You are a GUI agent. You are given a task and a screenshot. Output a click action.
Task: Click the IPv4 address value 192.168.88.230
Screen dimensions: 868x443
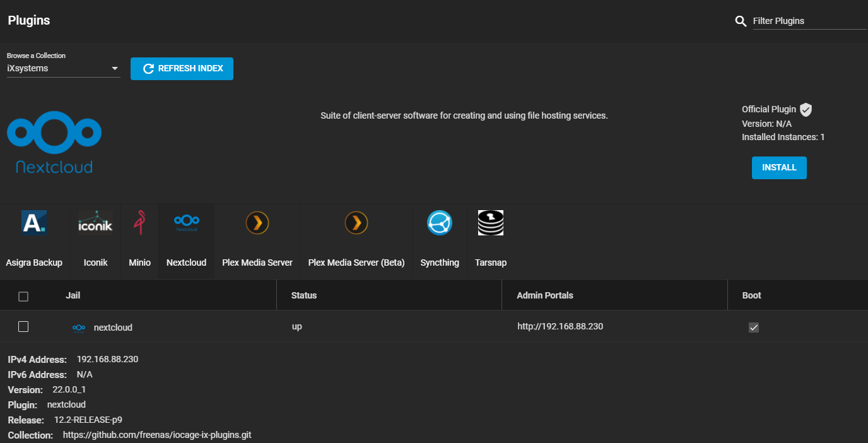[x=107, y=359]
